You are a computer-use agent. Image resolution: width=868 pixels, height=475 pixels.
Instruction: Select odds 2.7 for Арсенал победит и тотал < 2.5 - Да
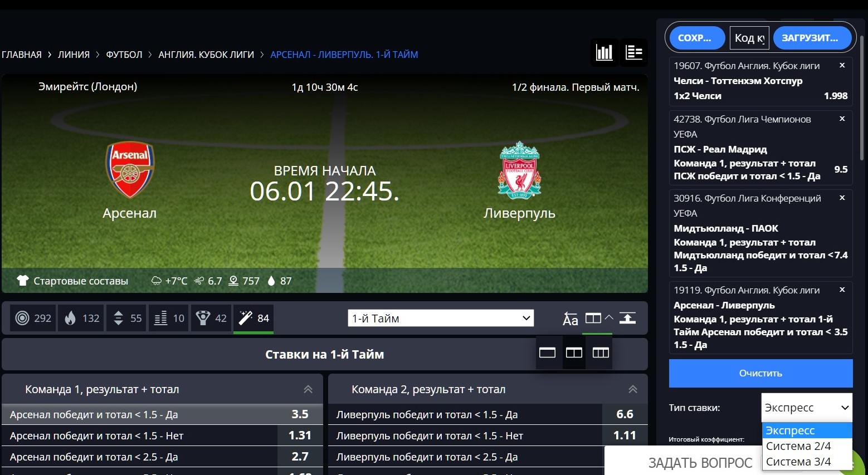pos(300,457)
